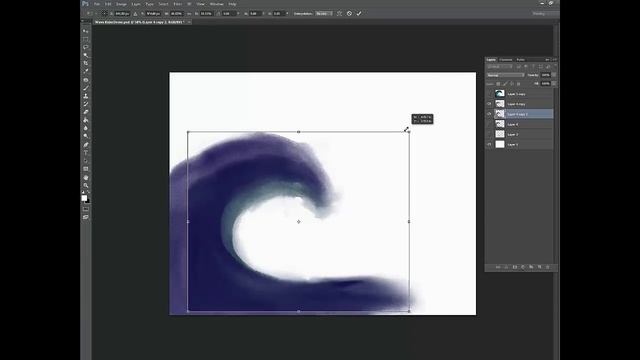640x360 pixels.
Task: Toggle the reference point location grid
Action: (x=104, y=13)
